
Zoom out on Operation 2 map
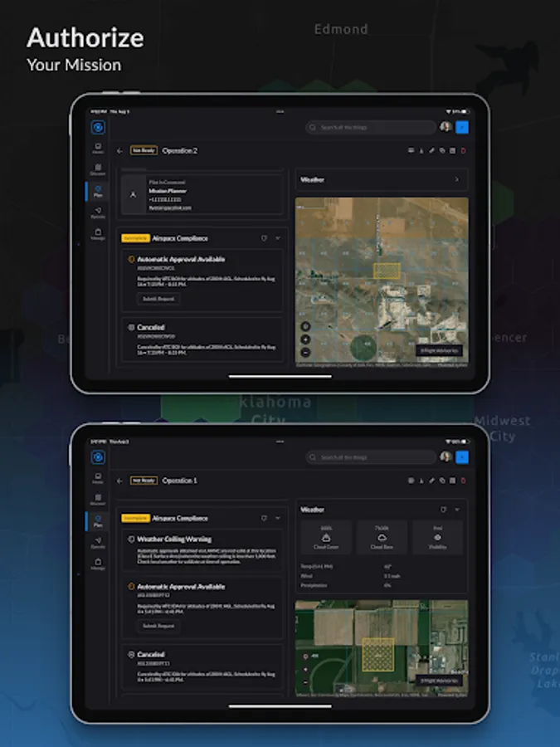point(305,353)
